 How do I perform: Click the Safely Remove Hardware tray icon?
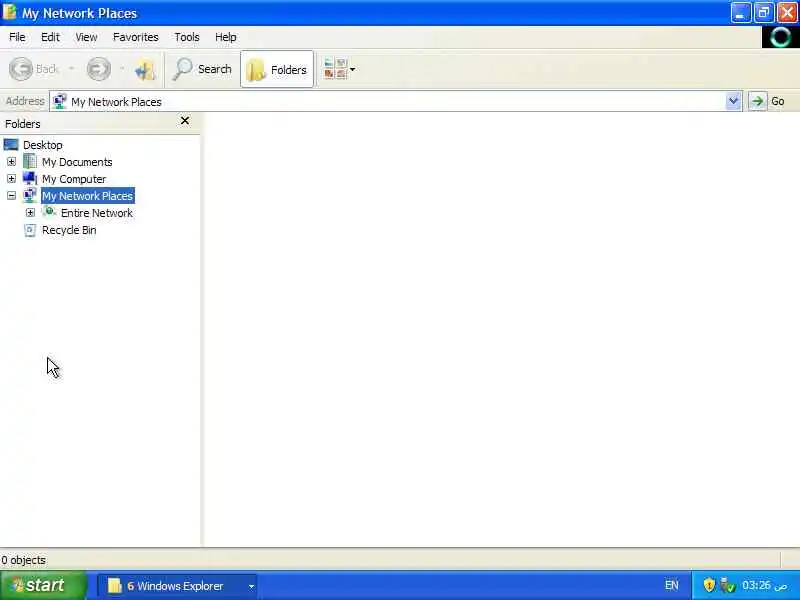pos(727,585)
